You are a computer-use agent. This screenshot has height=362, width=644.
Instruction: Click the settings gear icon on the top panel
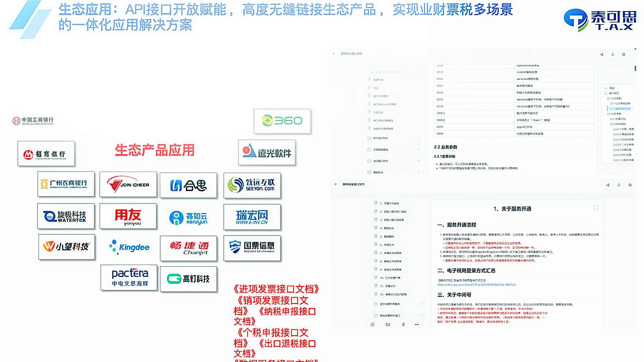(x=623, y=54)
